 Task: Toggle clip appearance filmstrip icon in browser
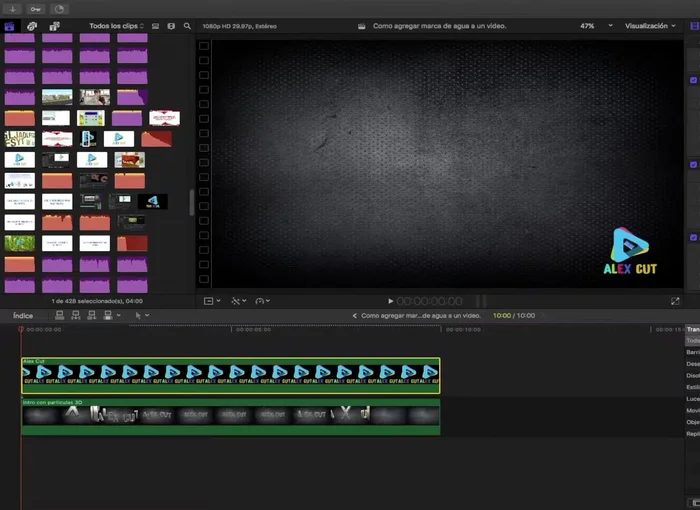(x=155, y=26)
